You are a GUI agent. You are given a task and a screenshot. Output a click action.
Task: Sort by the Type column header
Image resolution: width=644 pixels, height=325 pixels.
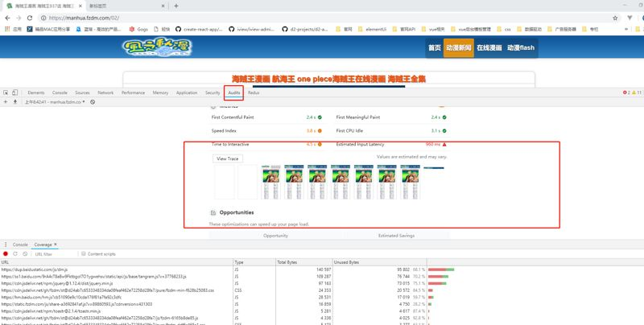coord(254,262)
